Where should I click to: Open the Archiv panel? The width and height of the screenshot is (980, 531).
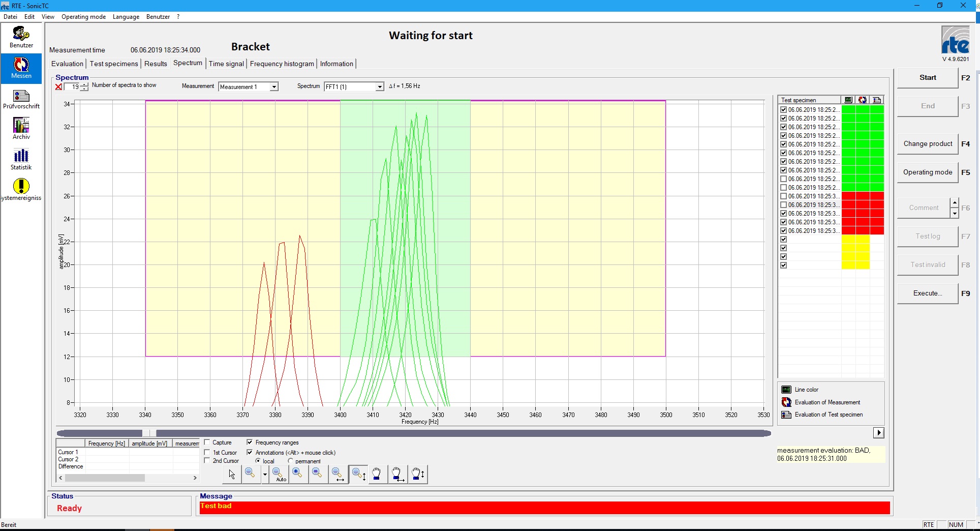click(21, 128)
